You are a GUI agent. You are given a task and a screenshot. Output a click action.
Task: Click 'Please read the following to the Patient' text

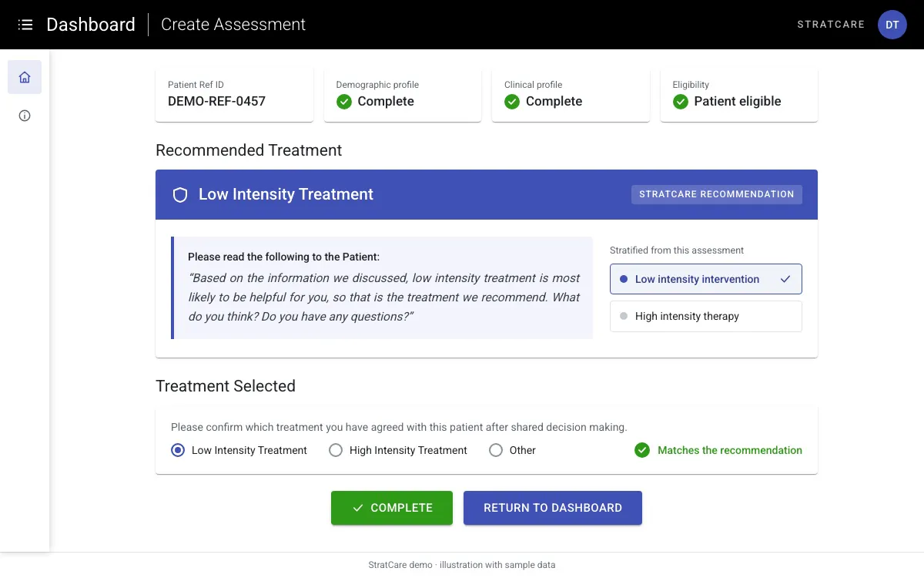click(x=283, y=257)
